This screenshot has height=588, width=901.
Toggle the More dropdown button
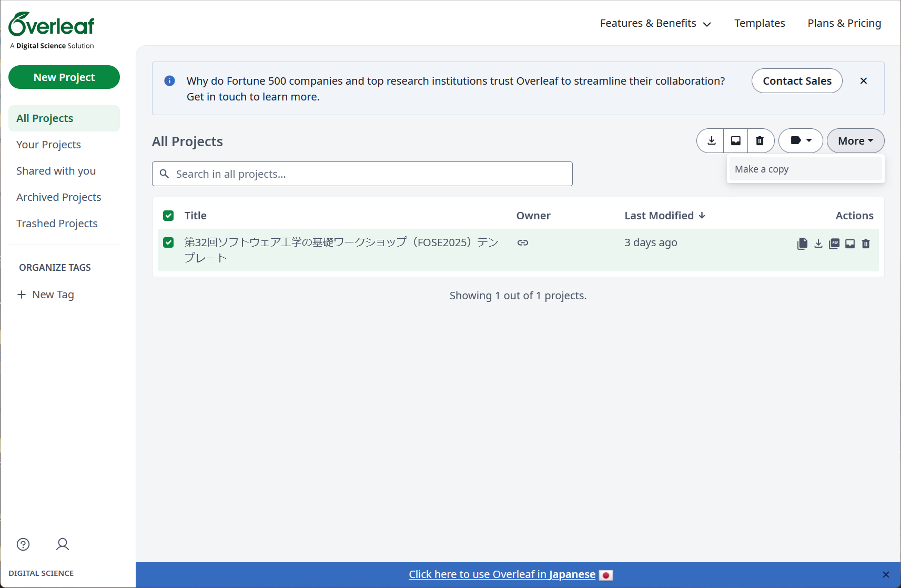click(x=855, y=141)
